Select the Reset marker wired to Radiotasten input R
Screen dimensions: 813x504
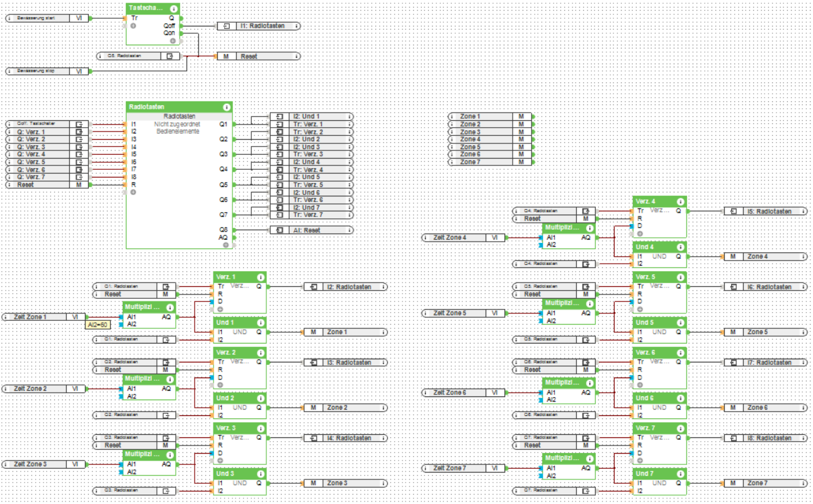pyautogui.click(x=48, y=185)
